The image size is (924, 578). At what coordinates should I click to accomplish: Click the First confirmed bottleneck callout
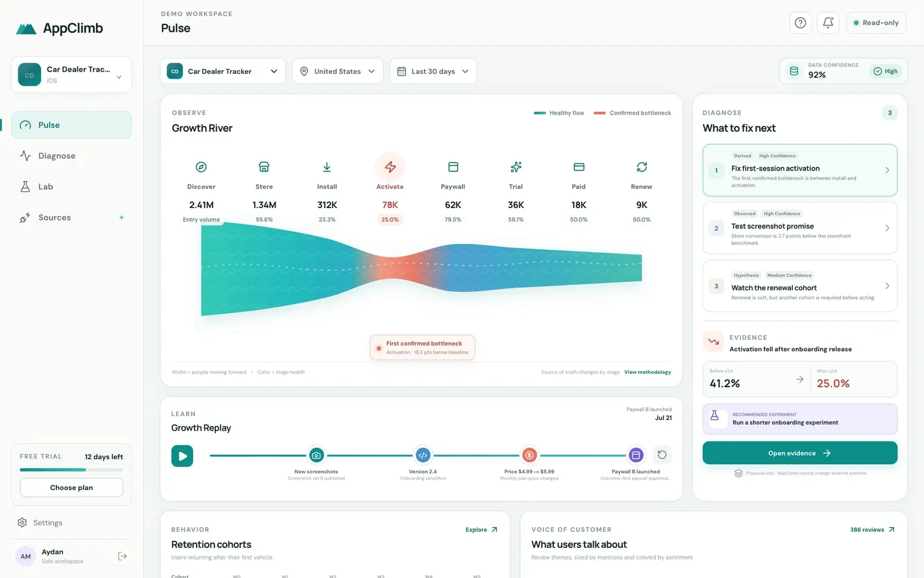click(422, 347)
